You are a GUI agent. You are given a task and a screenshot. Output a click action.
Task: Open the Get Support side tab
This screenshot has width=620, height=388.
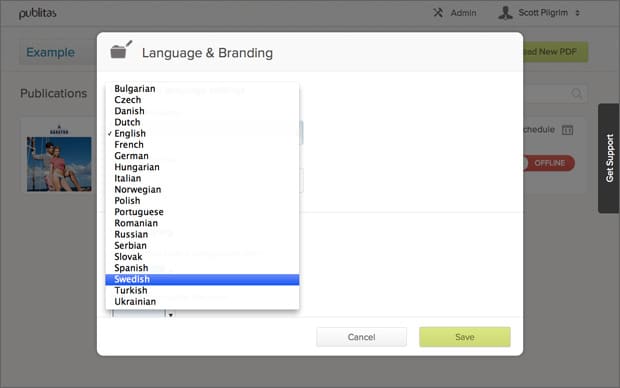pos(609,158)
